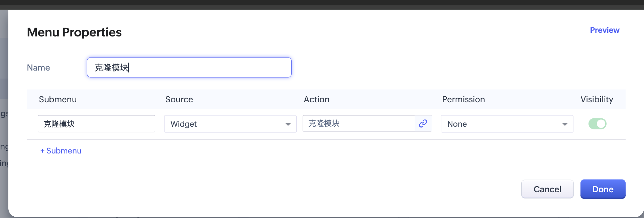The height and width of the screenshot is (218, 644).
Task: Add a new row with + Submenu
Action: click(x=61, y=151)
